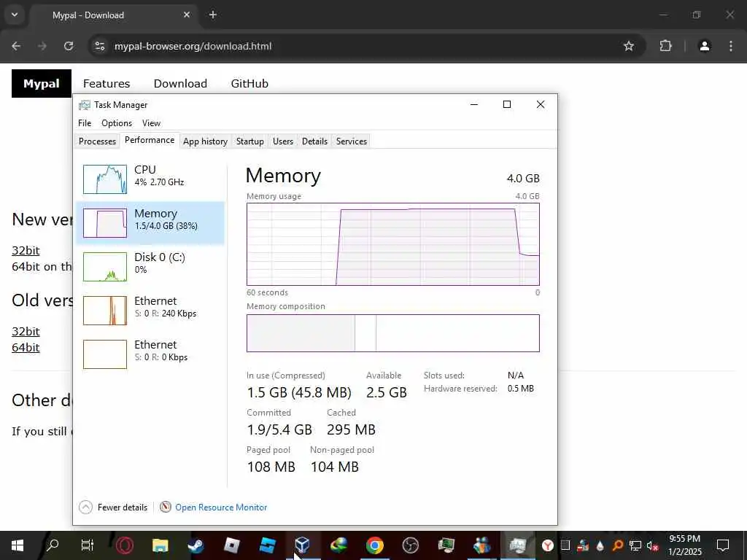Switch to Chrome in the taskbar
The width and height of the screenshot is (747, 560).
pos(375,545)
